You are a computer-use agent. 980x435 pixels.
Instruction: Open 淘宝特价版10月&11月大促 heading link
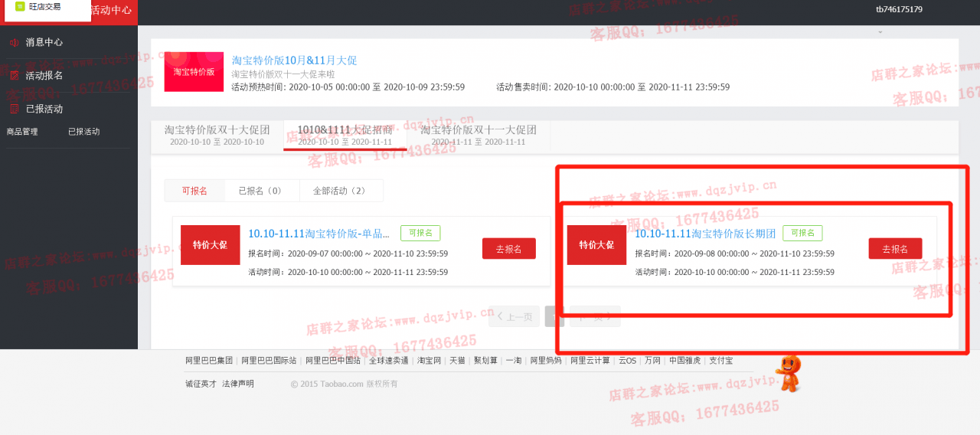pos(294,61)
